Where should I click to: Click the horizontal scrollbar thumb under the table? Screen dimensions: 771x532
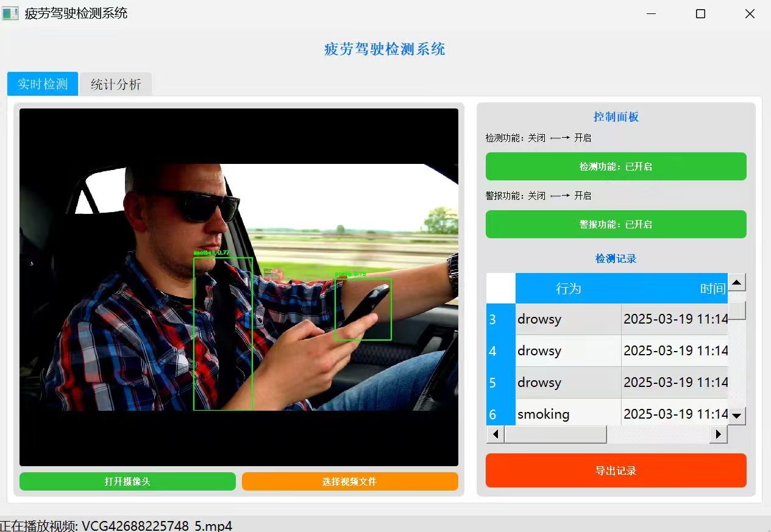(555, 434)
